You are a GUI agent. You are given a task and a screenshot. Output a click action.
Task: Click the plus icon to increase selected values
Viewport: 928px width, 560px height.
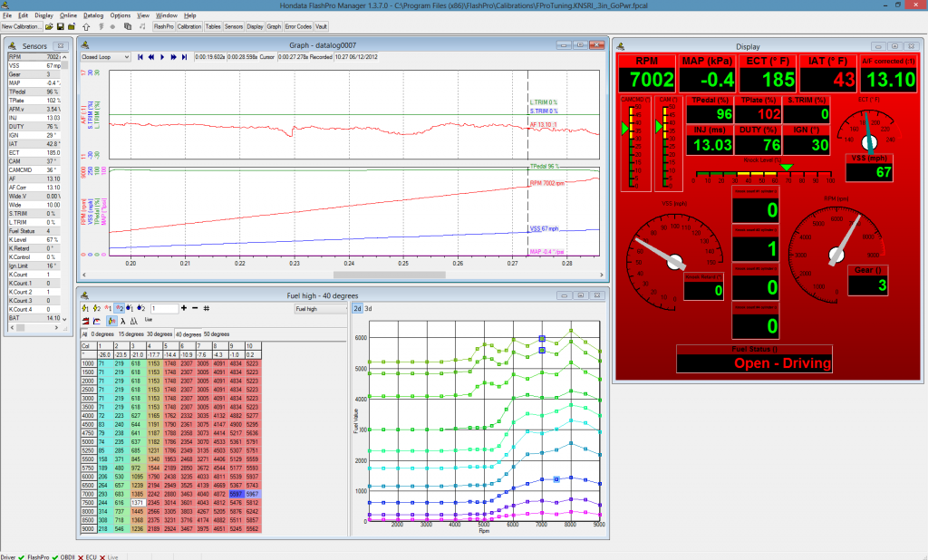(184, 308)
